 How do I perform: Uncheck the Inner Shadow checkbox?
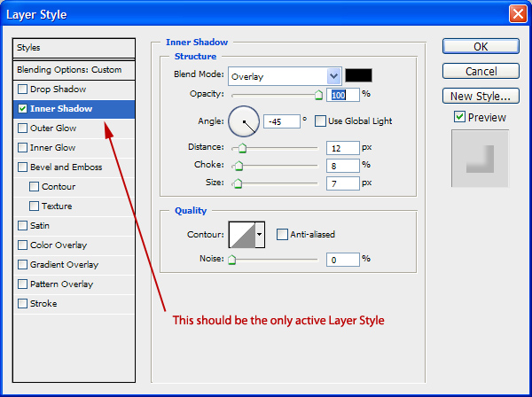pyautogui.click(x=22, y=109)
